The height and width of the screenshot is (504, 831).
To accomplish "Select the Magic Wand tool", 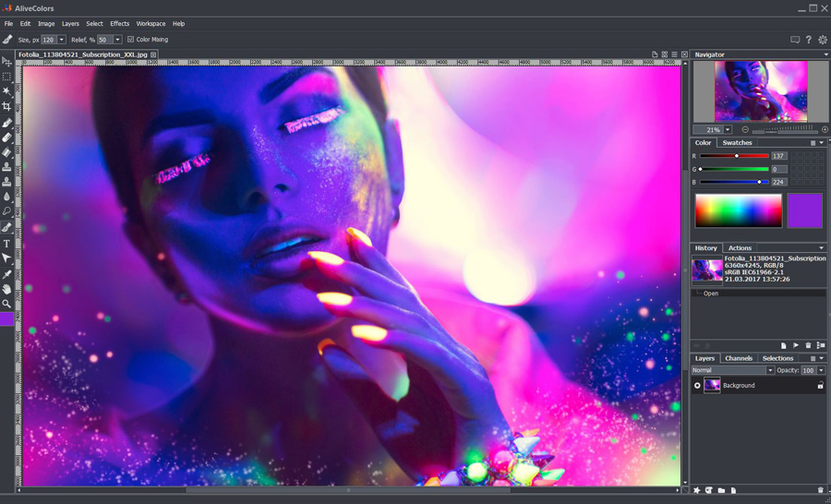I will pos(6,91).
